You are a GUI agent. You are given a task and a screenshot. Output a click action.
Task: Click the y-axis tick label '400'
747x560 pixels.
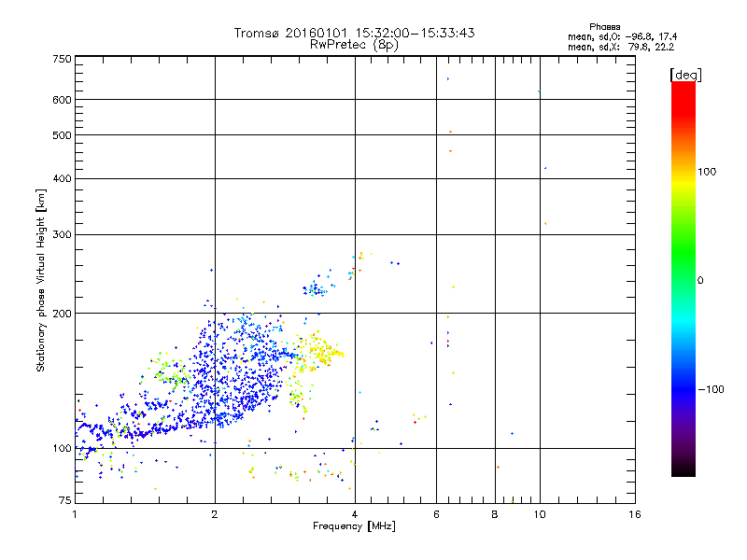pyautogui.click(x=63, y=178)
